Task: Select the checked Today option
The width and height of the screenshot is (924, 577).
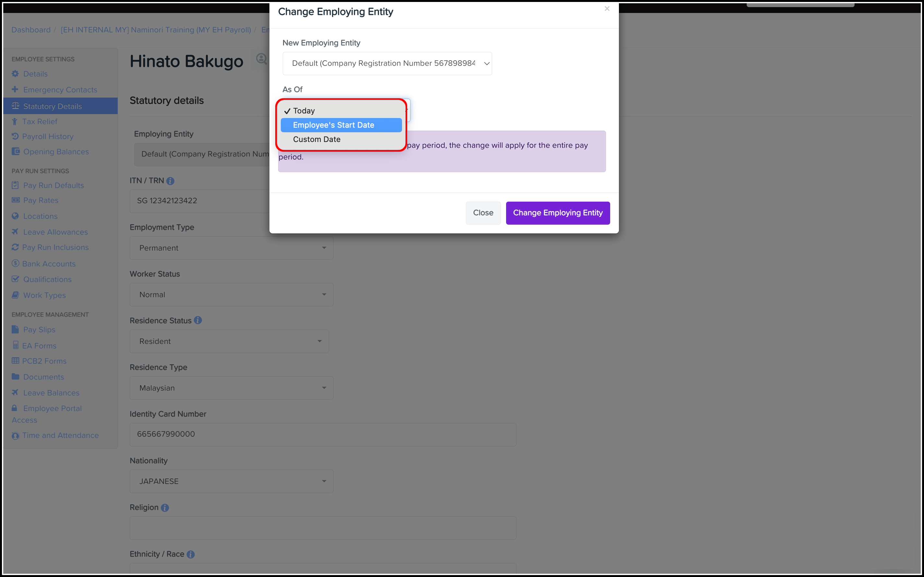Action: pos(303,111)
